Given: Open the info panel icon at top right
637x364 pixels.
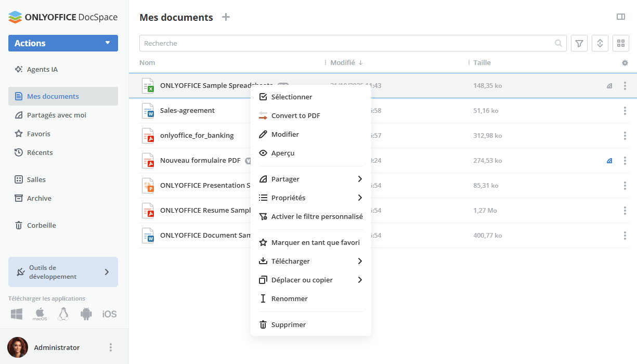Looking at the screenshot, I should coord(620,17).
